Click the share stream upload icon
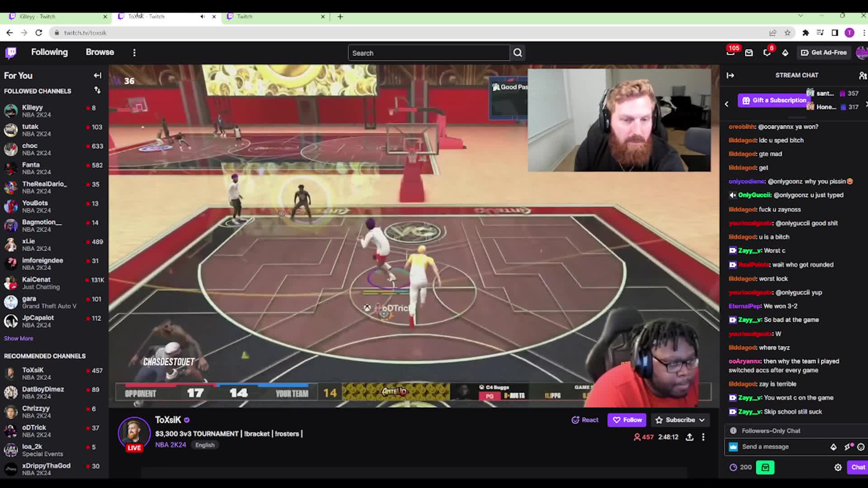Screen dimensions: 868x488 pyautogui.click(x=689, y=437)
